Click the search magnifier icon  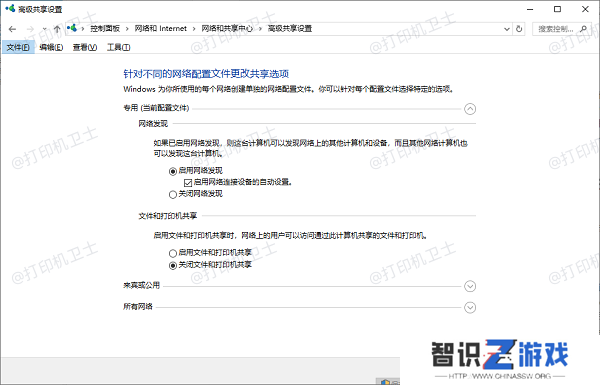point(584,29)
